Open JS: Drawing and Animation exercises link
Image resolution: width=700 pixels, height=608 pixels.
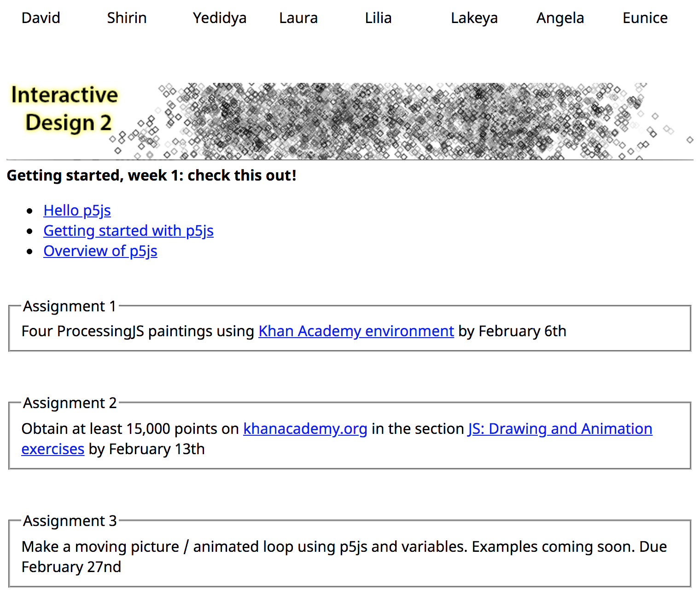[560, 429]
